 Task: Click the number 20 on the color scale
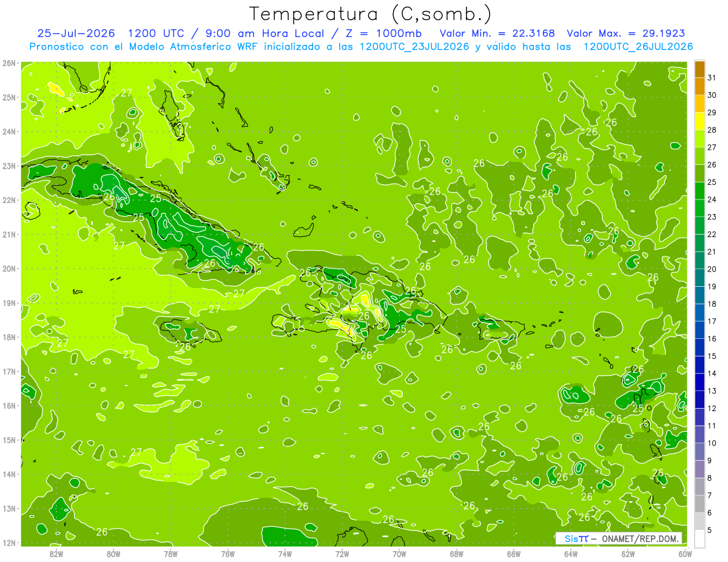[712, 269]
